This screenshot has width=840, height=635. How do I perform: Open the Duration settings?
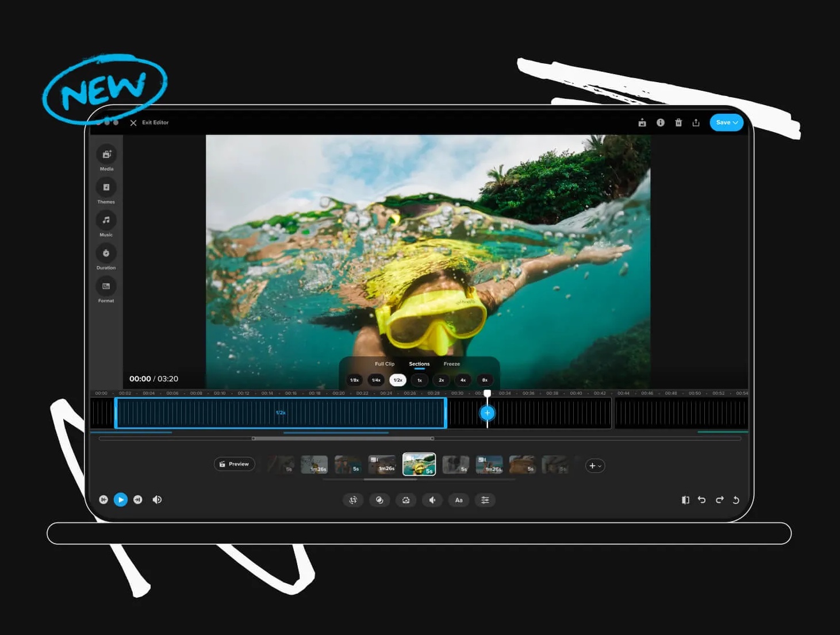106,254
